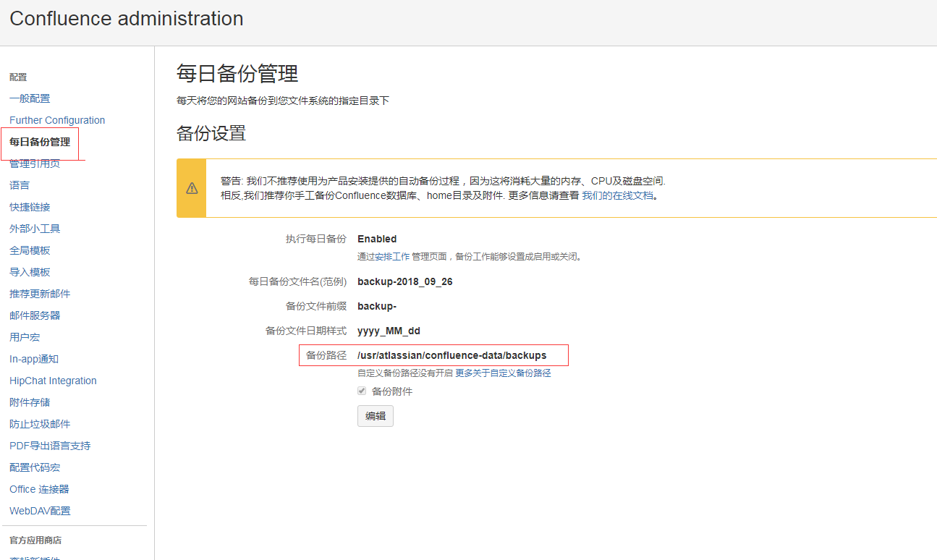Click the Confluence administration title
Screen dimensions: 937x560
127,19
